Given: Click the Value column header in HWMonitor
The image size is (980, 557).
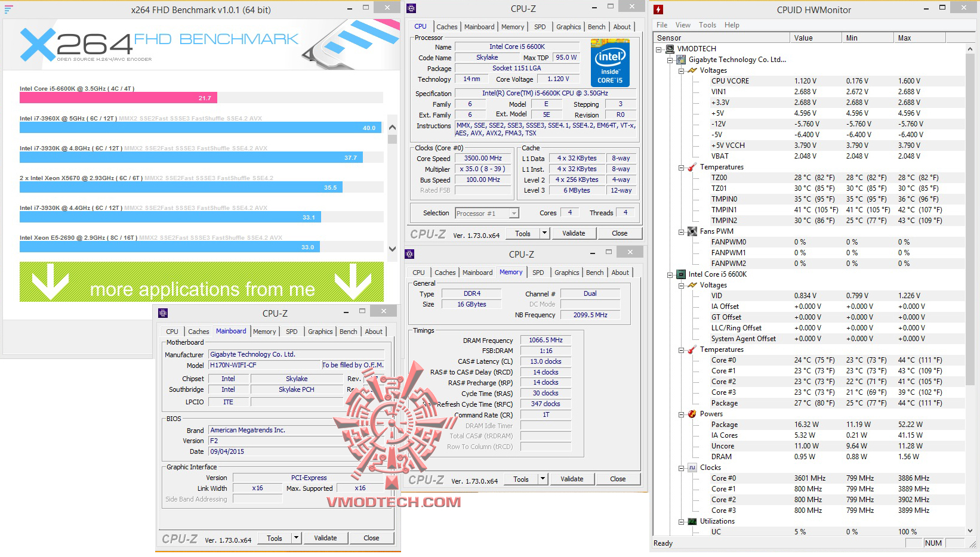Looking at the screenshot, I should click(x=815, y=38).
